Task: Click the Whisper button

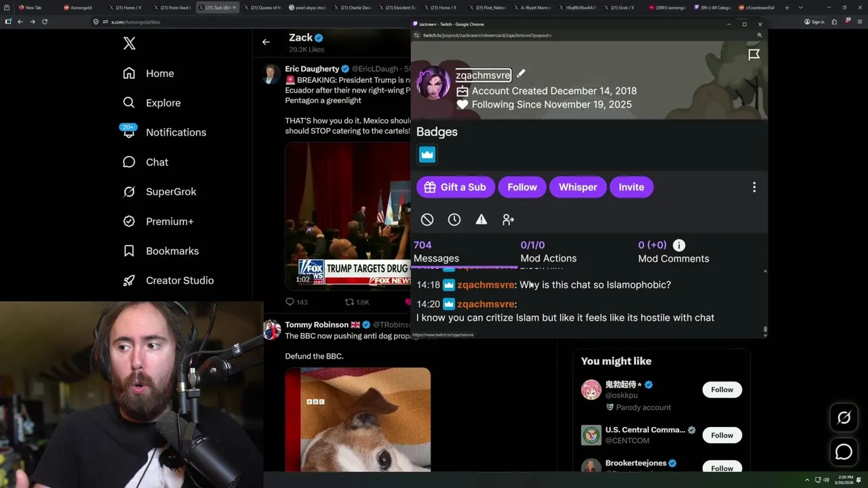Action: point(578,187)
